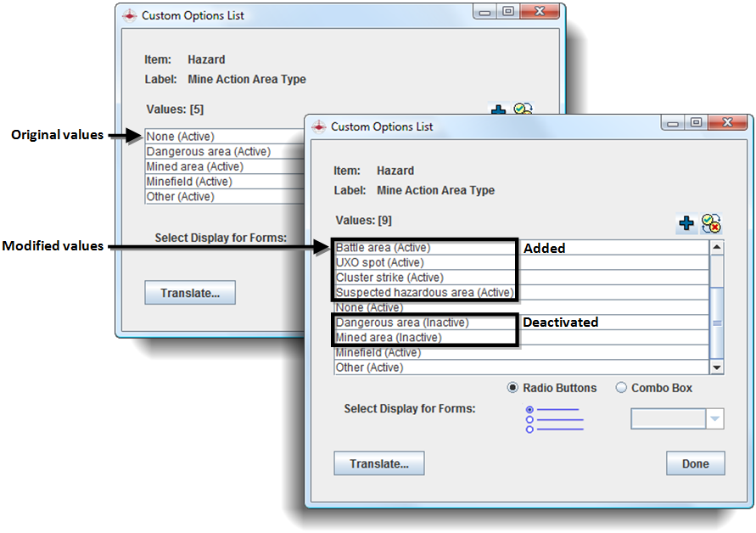Click the activate/deactivate values icon in front window
Viewport: 756px width, 533px height.
tap(711, 223)
